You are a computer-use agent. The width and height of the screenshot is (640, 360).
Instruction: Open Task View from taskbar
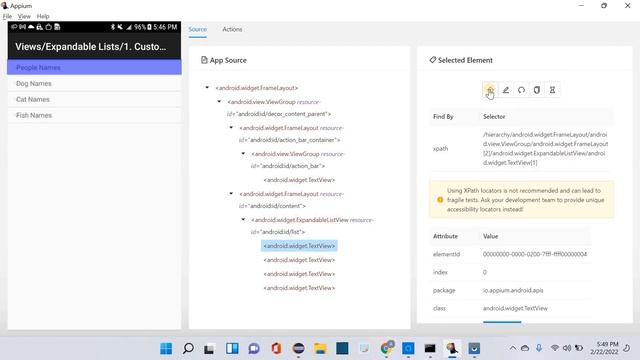(x=209, y=349)
